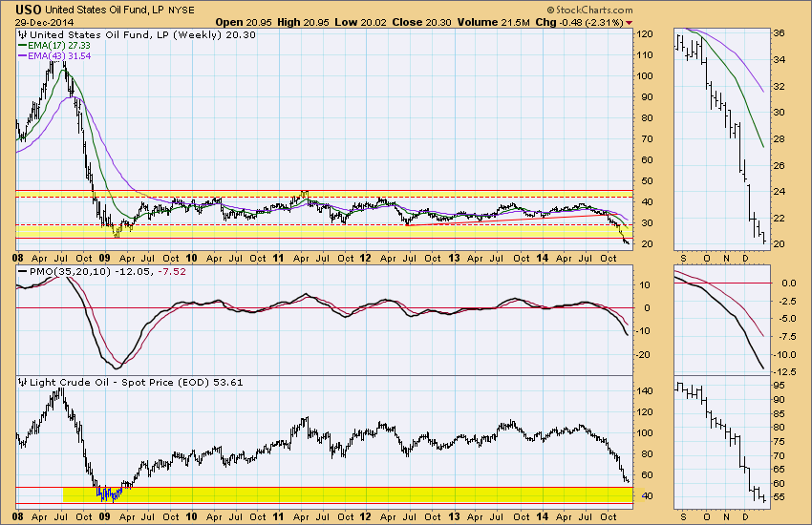
Task: Click the -10 label on the main PMO axis
Action: click(x=645, y=331)
